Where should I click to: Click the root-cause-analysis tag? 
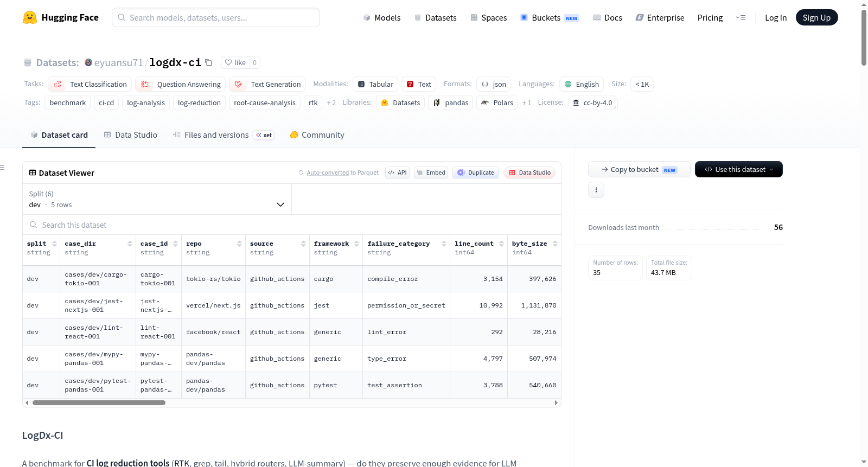point(265,103)
